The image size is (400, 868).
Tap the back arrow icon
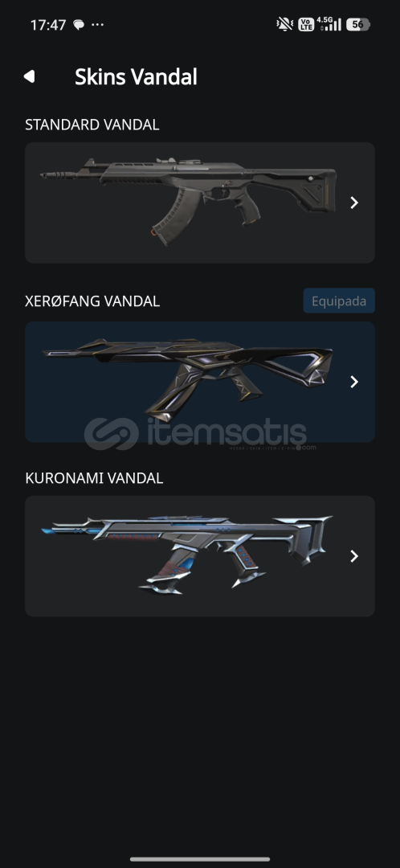(30, 76)
